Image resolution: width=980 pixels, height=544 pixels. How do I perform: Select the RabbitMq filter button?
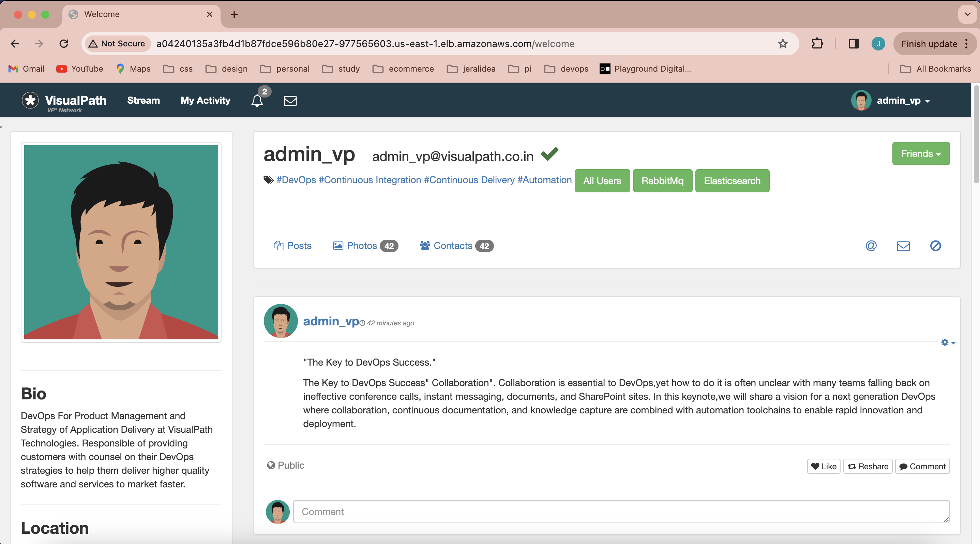tap(663, 180)
